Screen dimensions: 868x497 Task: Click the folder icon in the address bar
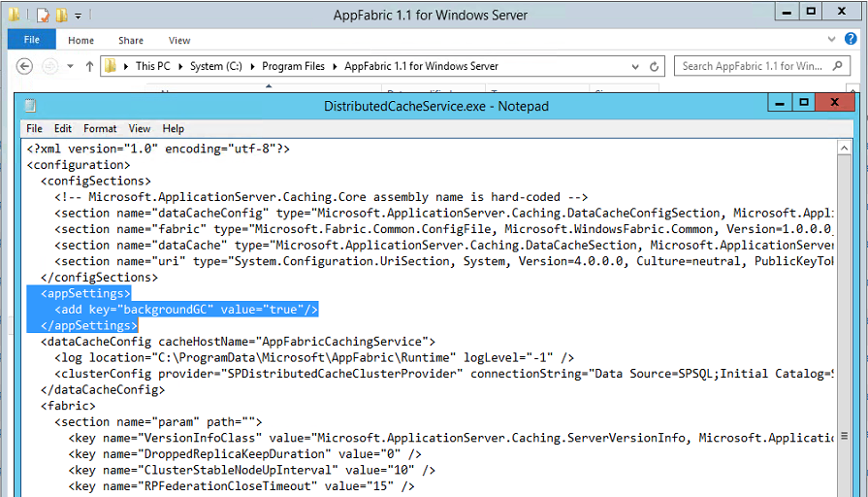(111, 66)
